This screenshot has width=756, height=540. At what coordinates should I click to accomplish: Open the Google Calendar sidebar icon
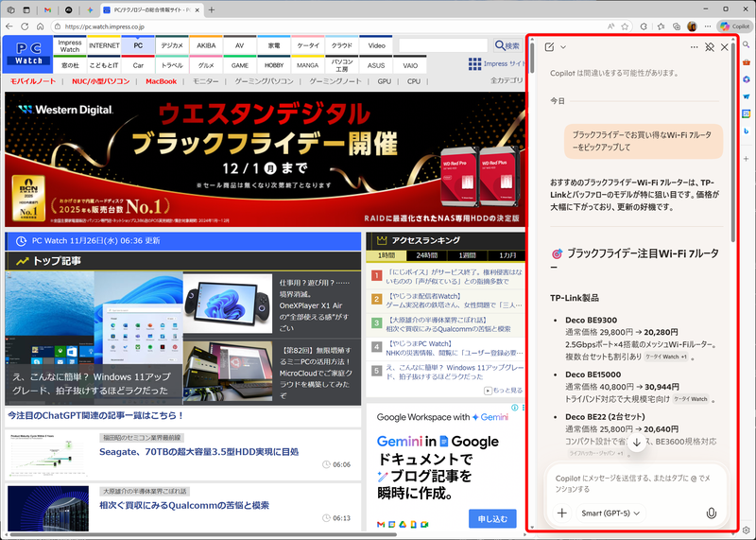747,113
